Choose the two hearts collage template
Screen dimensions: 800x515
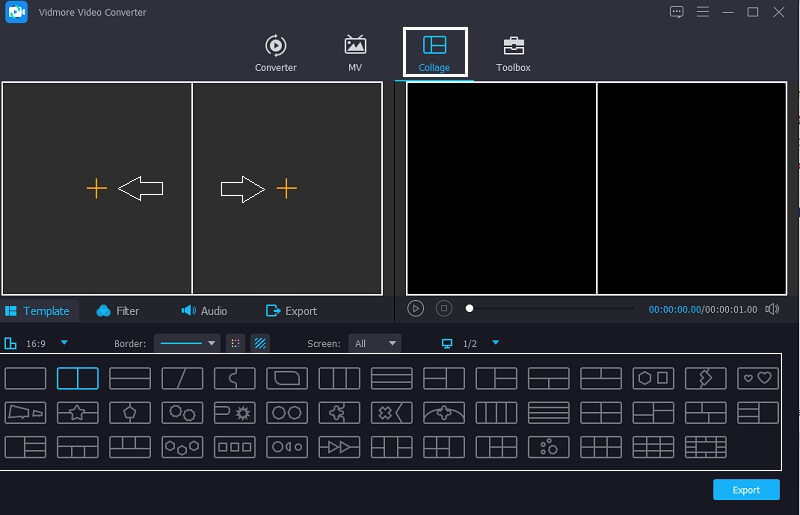click(x=757, y=378)
